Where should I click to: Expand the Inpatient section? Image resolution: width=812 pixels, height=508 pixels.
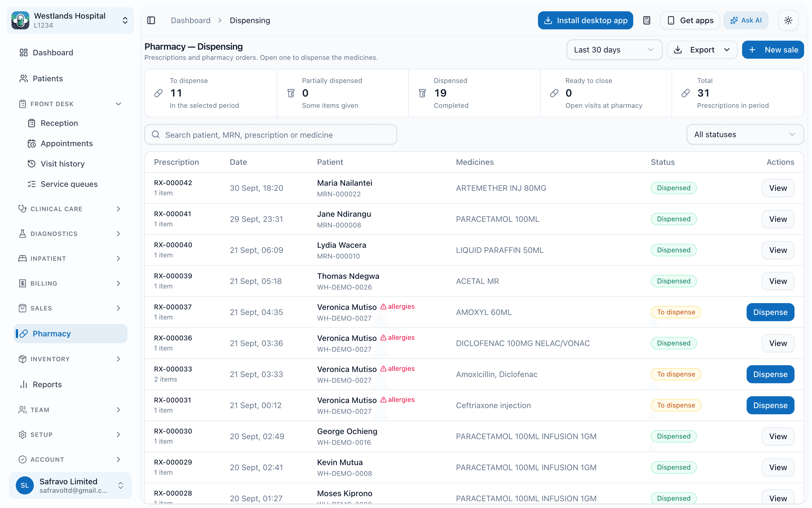(x=70, y=258)
